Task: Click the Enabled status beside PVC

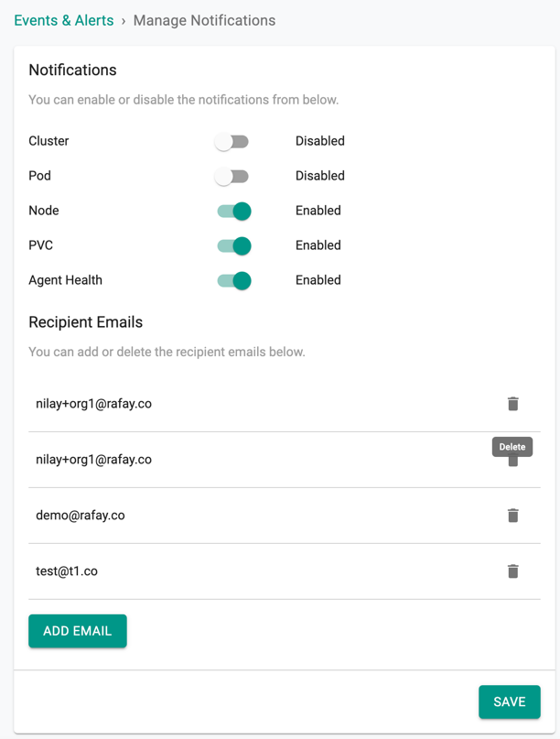Action: (x=318, y=245)
